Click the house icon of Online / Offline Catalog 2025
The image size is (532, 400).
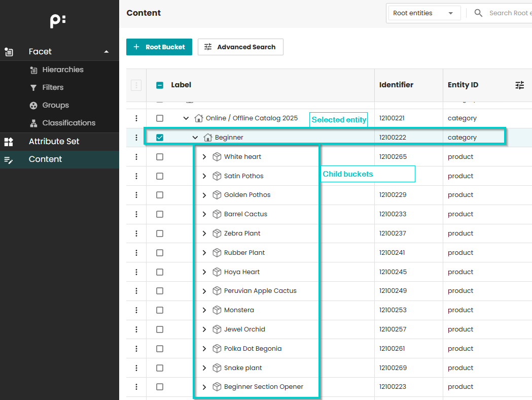199,118
